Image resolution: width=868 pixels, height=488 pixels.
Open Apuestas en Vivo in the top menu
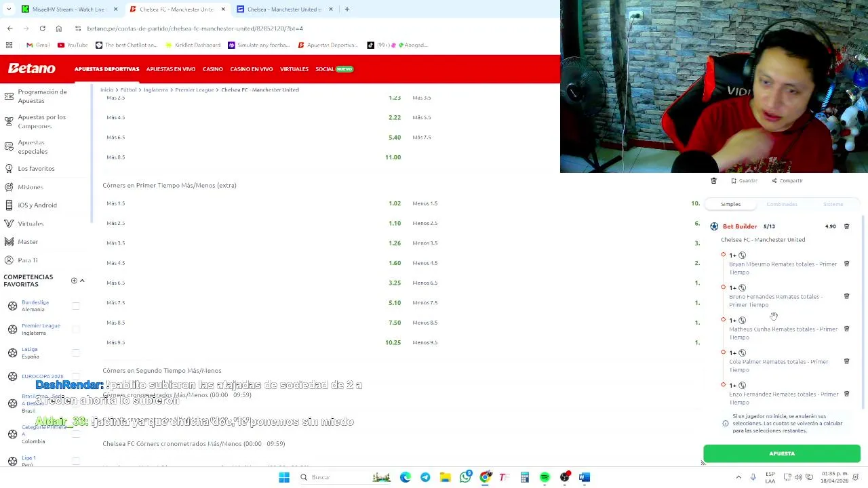[170, 69]
